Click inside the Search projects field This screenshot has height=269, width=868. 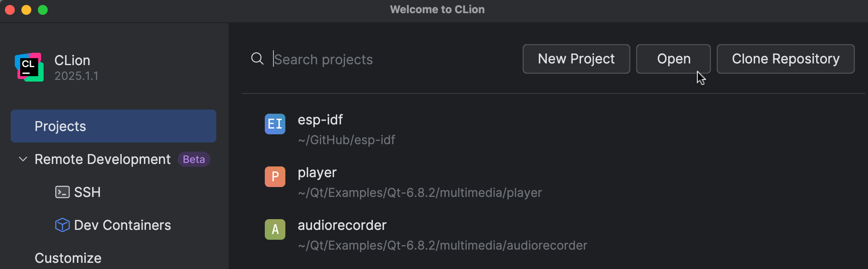pyautogui.click(x=370, y=59)
